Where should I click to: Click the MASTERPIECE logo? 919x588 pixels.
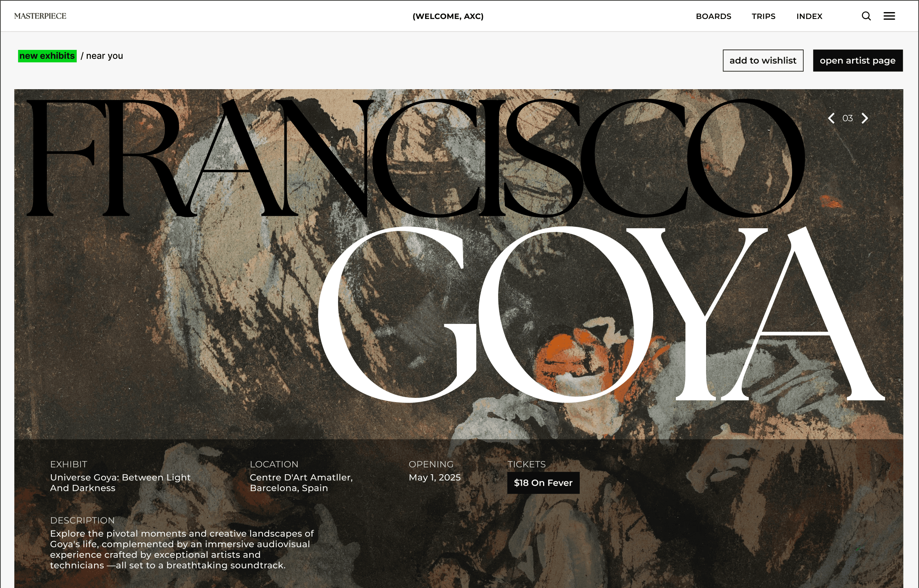[x=40, y=16]
